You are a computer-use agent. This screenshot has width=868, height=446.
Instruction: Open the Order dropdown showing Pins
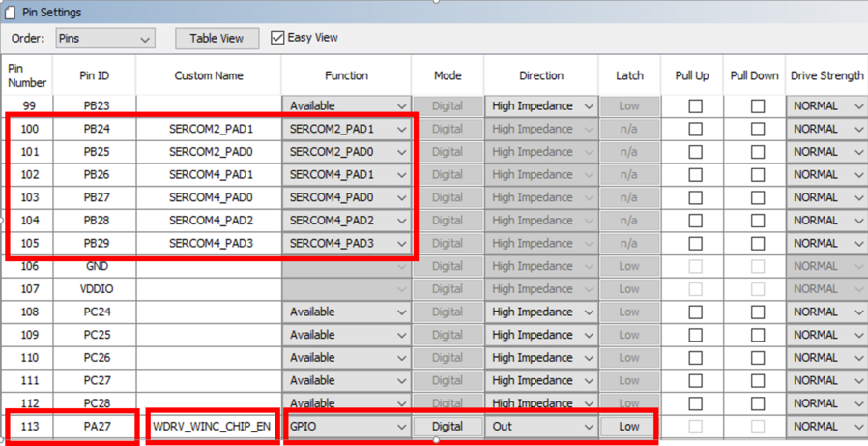click(x=104, y=39)
